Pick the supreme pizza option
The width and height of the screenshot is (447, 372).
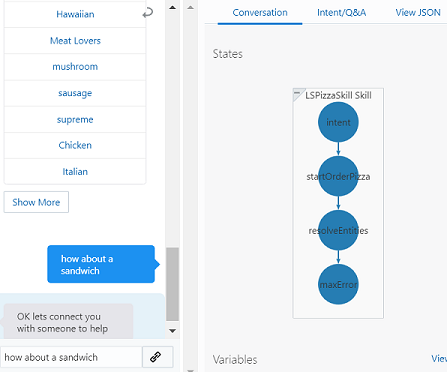(75, 119)
